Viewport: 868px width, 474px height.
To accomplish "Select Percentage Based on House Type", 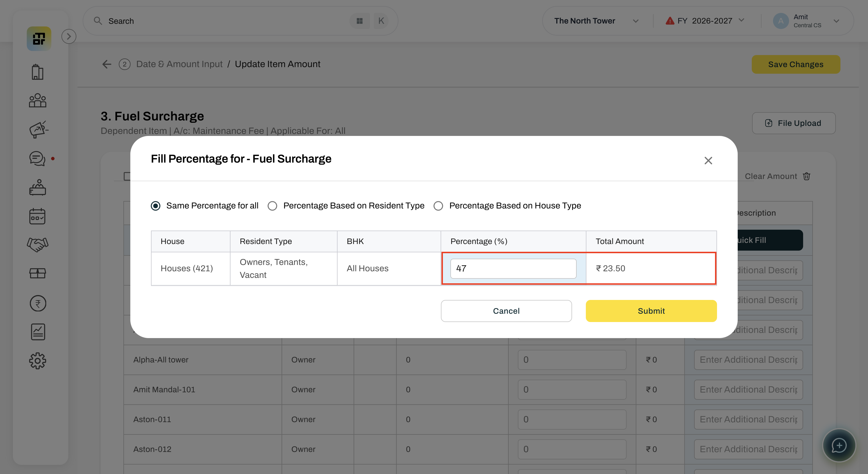I will 507,206.
